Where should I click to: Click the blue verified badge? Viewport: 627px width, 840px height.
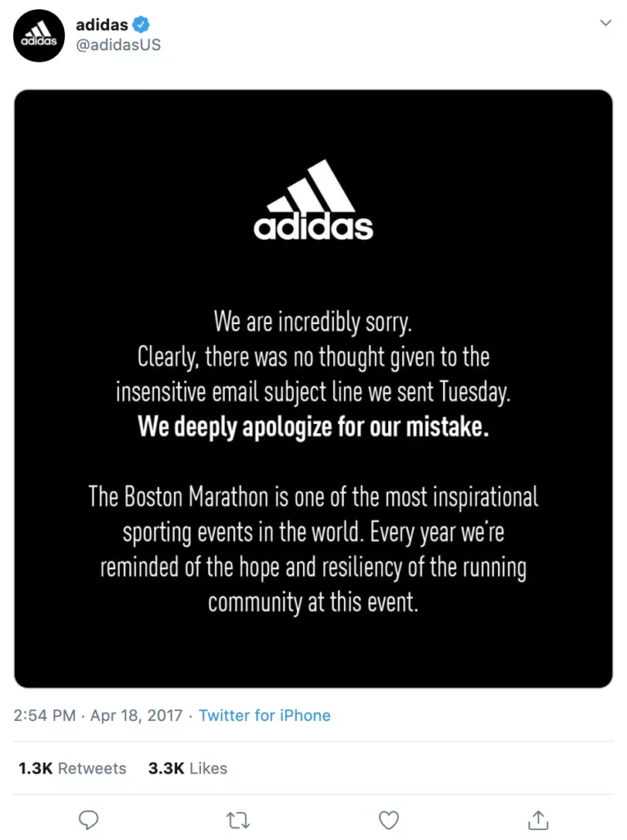click(x=141, y=25)
